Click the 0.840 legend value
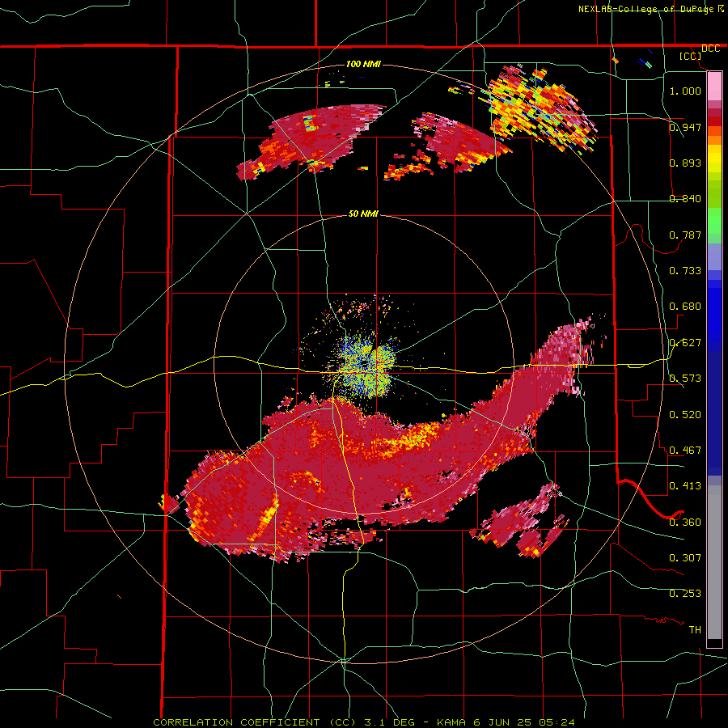 point(685,199)
